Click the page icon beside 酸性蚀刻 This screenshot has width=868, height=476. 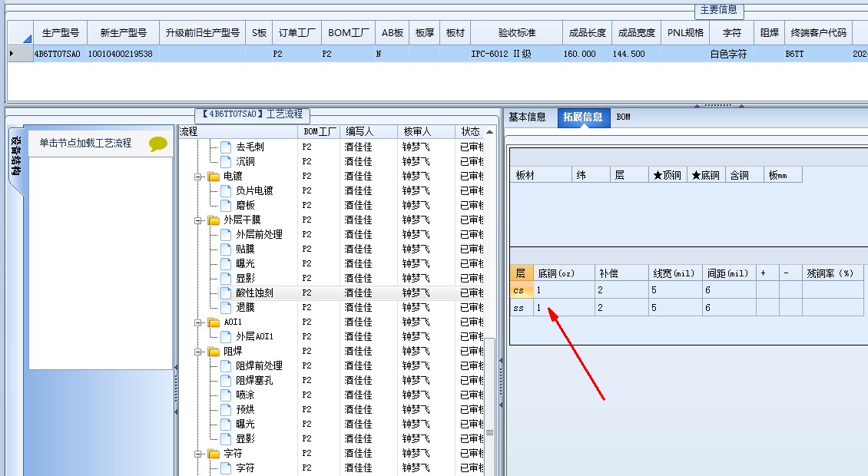(226, 293)
